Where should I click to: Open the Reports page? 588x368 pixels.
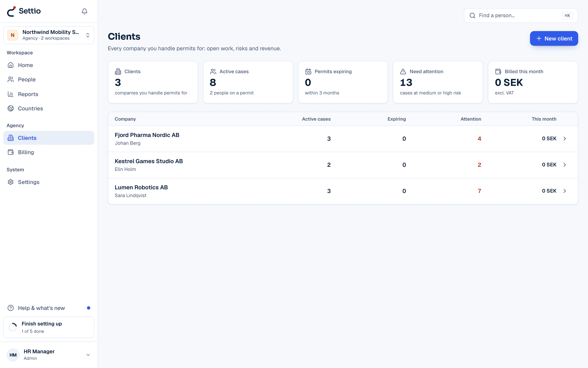(49, 94)
